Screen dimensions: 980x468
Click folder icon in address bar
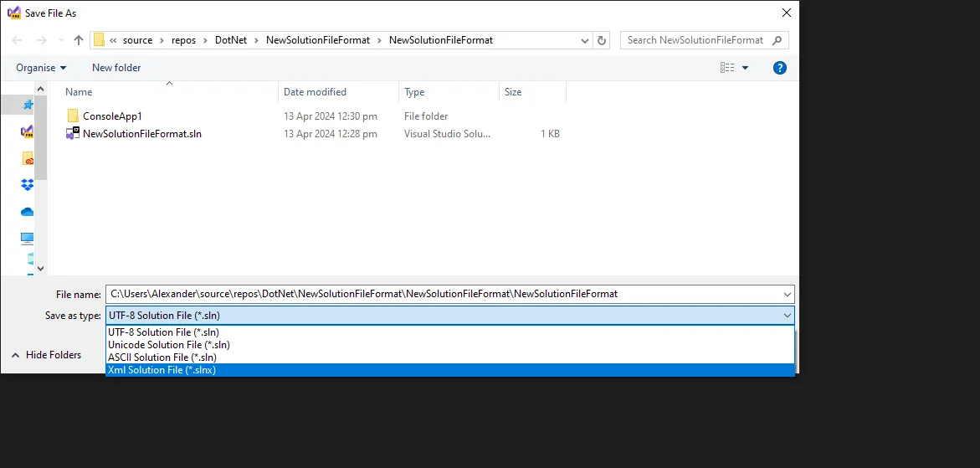[x=99, y=40]
